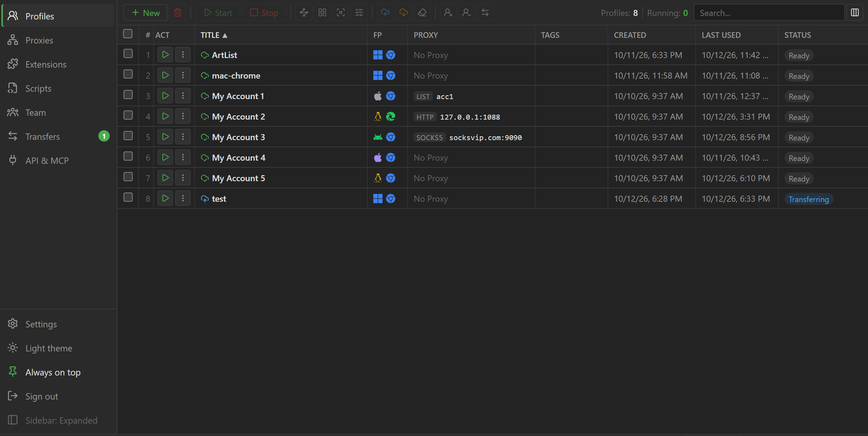Click the add user toolbar icon
868x436 pixels.
pos(448,13)
